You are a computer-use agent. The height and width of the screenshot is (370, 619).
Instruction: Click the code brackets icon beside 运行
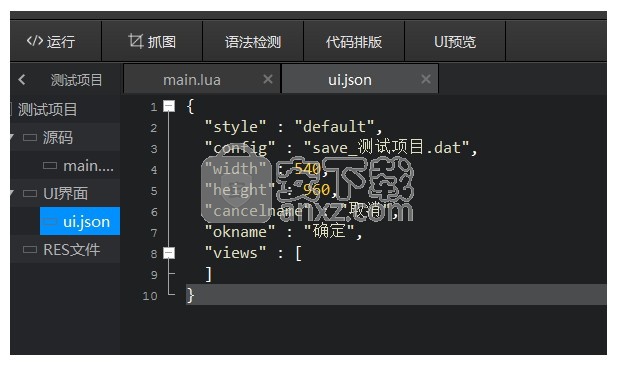(x=35, y=41)
